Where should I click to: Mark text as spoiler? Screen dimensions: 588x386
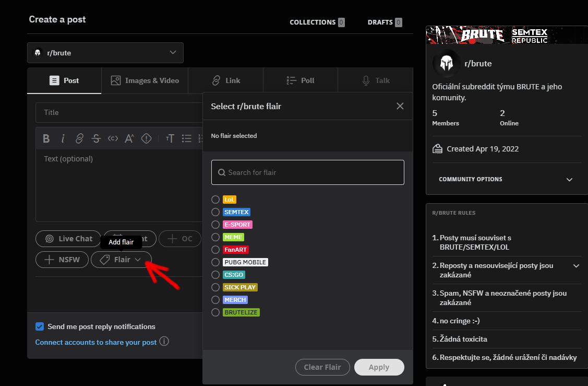(146, 138)
